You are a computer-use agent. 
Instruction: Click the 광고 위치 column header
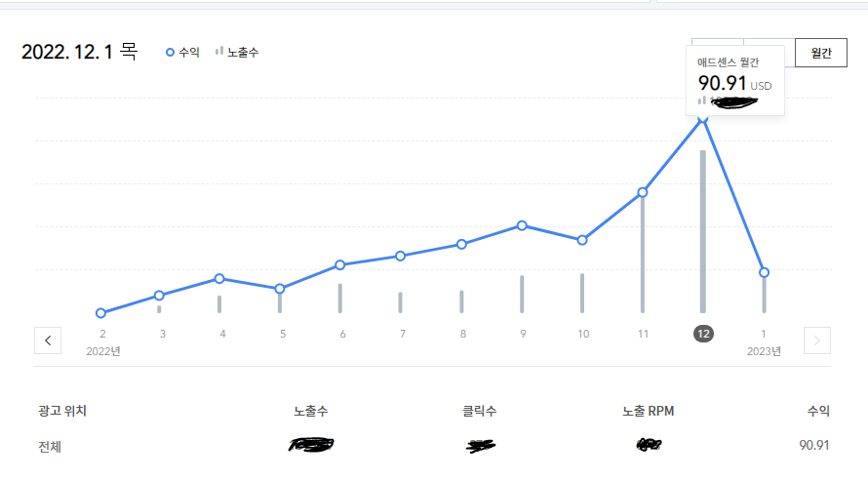point(62,411)
